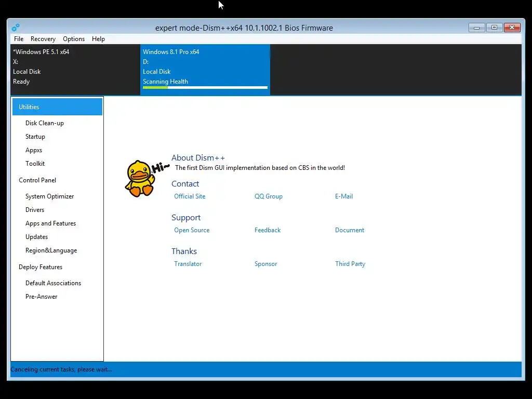The height and width of the screenshot is (399, 532).
Task: Select the Utilities section header
Action: 57,107
